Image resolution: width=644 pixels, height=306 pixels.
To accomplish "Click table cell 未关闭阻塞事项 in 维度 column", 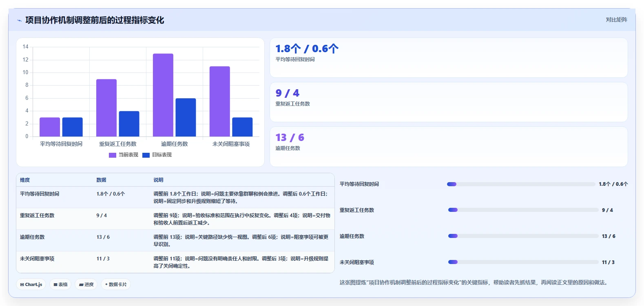I will click(37, 259).
